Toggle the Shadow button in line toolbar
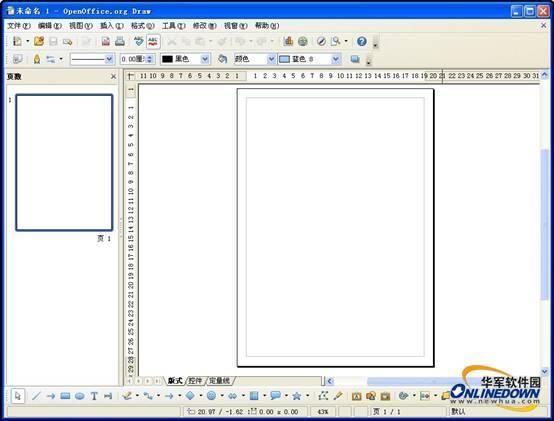Image resolution: width=554 pixels, height=421 pixels. (355, 59)
